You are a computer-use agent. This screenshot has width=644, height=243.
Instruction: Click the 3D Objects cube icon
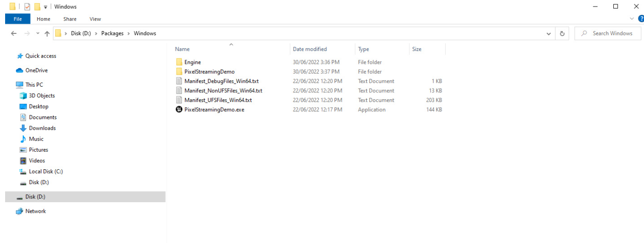tap(23, 96)
